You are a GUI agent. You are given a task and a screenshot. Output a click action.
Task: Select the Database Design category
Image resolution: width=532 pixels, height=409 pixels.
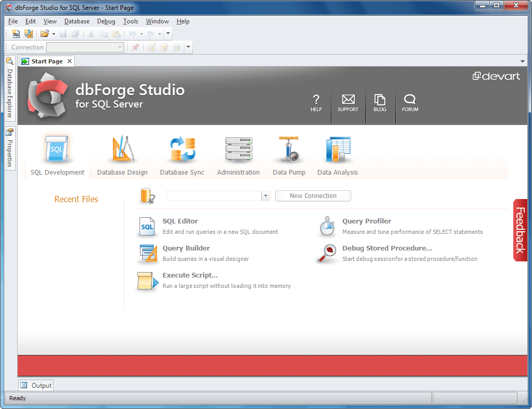click(x=122, y=155)
